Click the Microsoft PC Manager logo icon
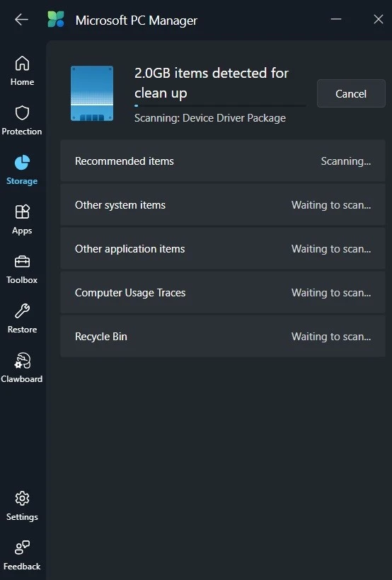 (56, 19)
